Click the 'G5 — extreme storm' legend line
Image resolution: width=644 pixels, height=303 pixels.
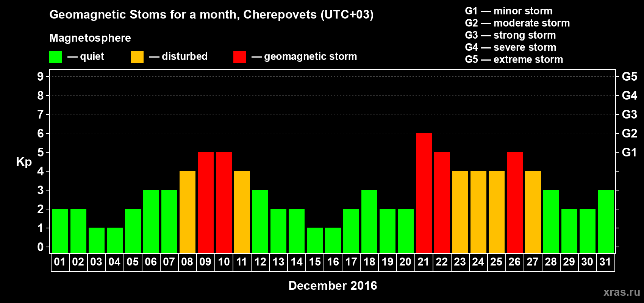[514, 59]
